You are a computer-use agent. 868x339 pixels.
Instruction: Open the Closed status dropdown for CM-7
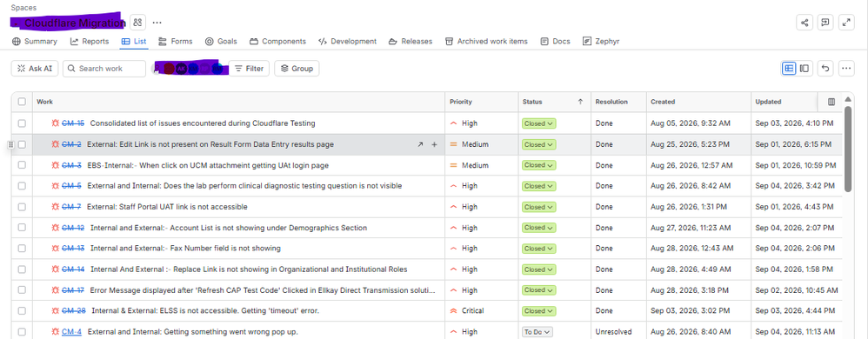pos(538,207)
